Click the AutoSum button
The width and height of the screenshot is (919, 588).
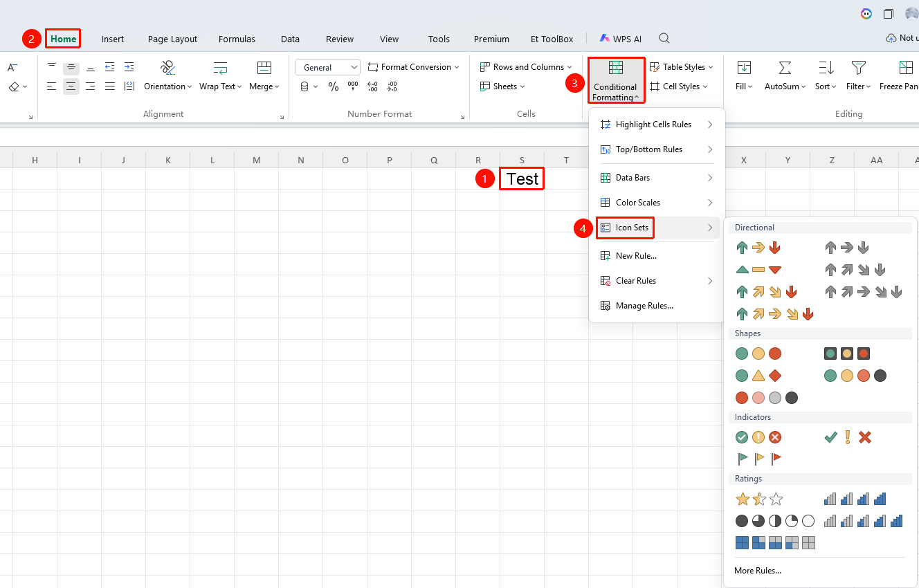[x=785, y=76]
